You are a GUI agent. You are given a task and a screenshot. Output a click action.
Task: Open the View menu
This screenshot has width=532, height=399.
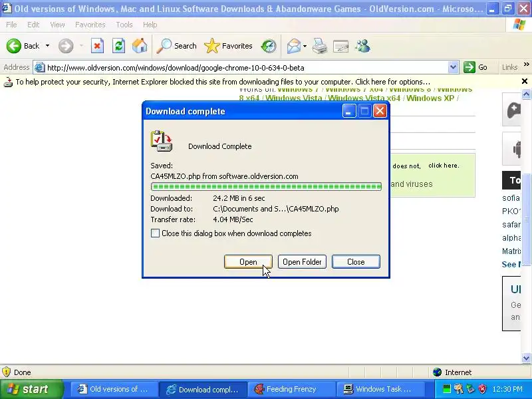click(57, 25)
